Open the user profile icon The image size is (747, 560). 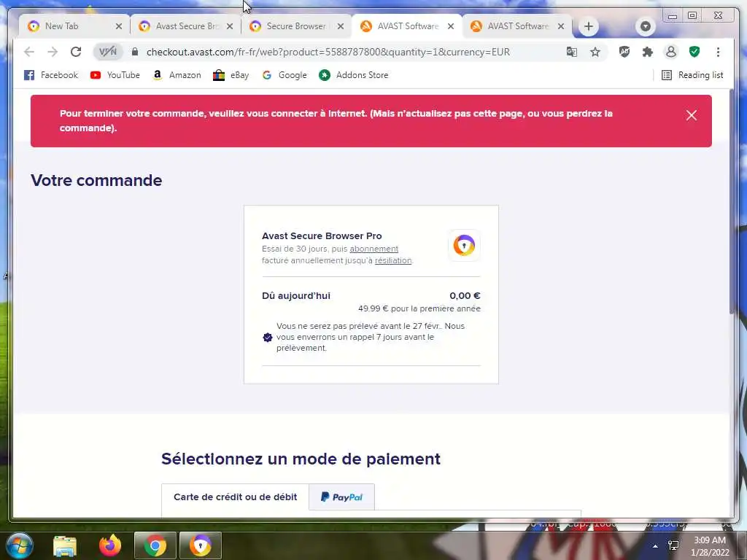[671, 52]
